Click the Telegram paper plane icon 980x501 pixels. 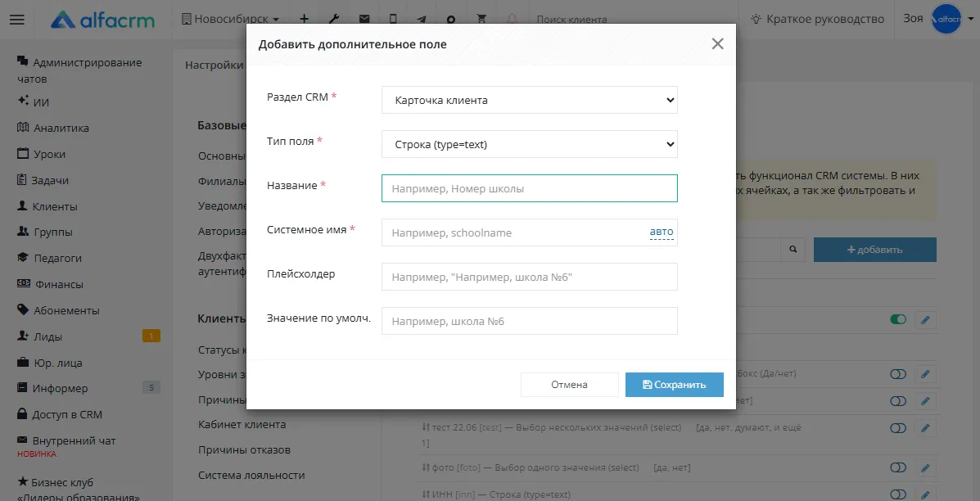pos(422,19)
